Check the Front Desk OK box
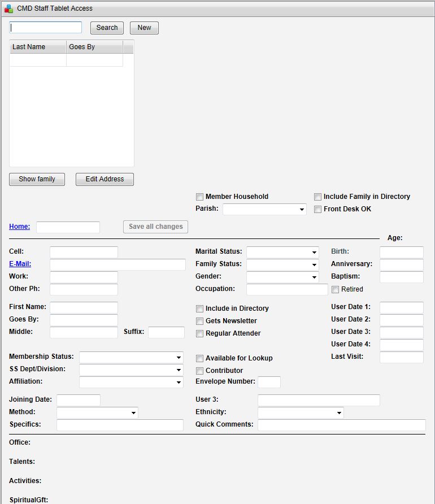The height and width of the screenshot is (504, 435). 317,209
